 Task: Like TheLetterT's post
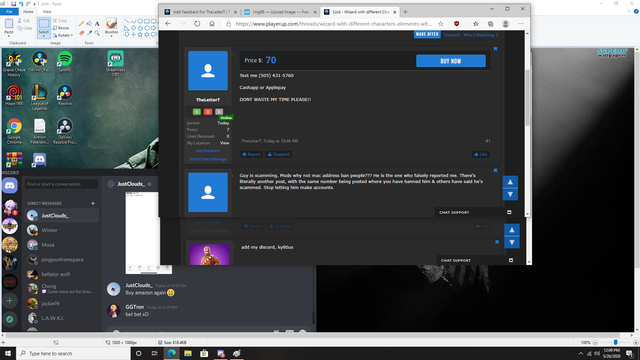481,154
